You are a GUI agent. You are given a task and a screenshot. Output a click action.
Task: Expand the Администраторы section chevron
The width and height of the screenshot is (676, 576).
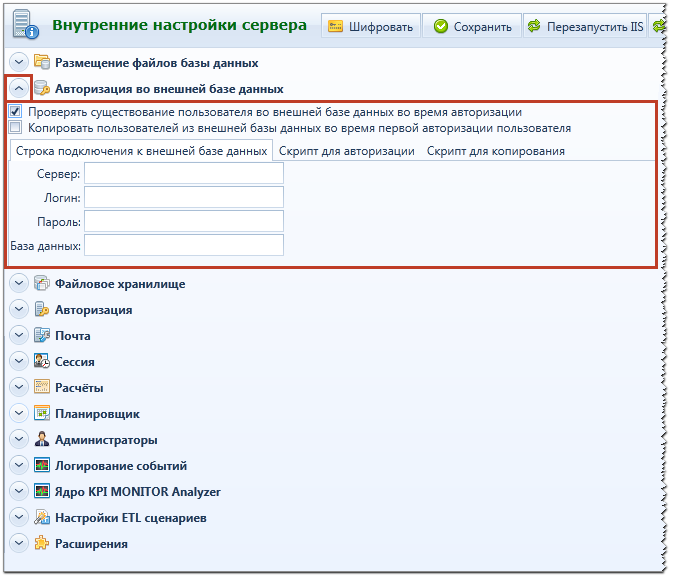(x=19, y=439)
